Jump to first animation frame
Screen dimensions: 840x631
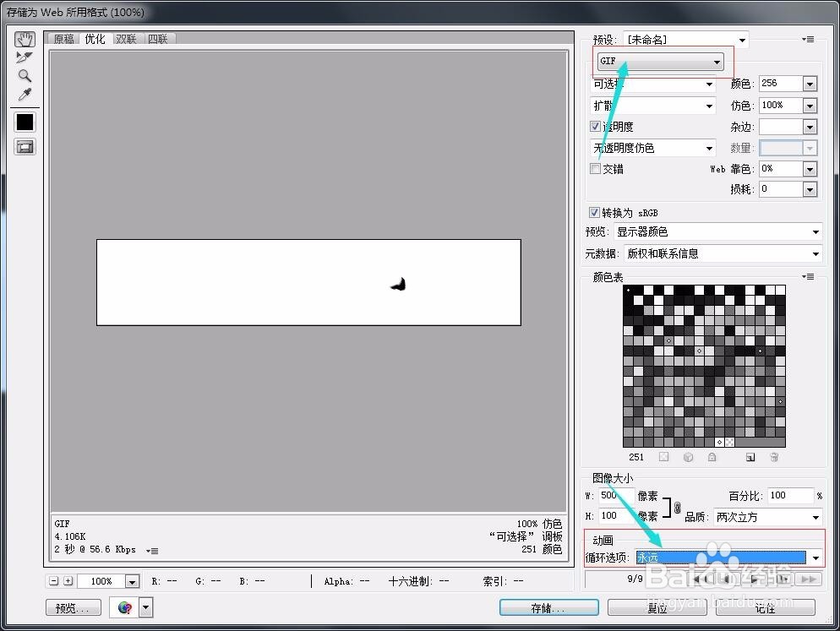tap(700, 579)
